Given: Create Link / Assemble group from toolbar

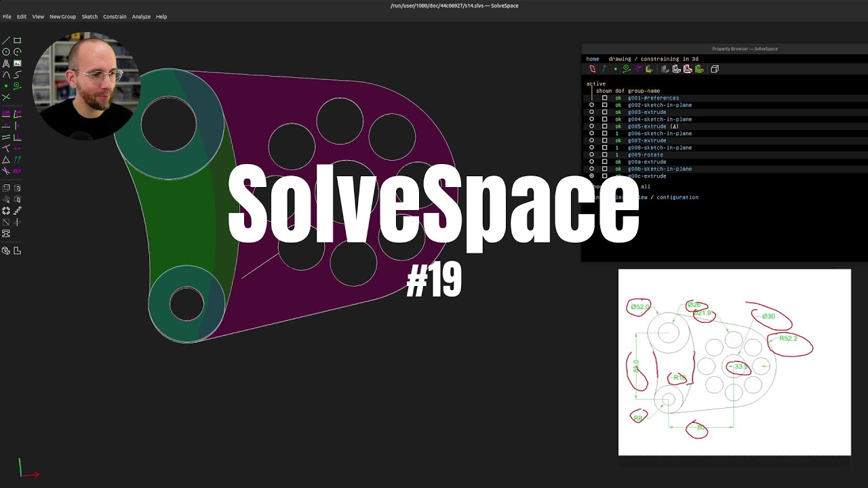Looking at the screenshot, I should tap(6, 233).
